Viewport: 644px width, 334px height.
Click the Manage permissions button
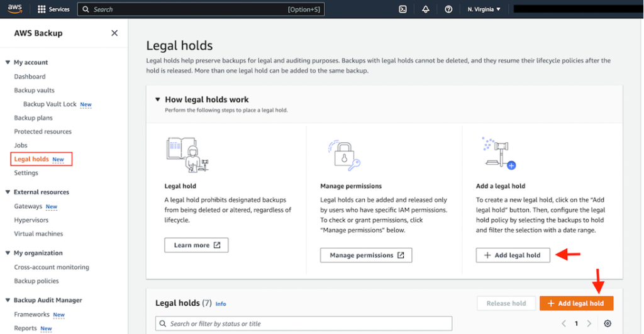[366, 255]
